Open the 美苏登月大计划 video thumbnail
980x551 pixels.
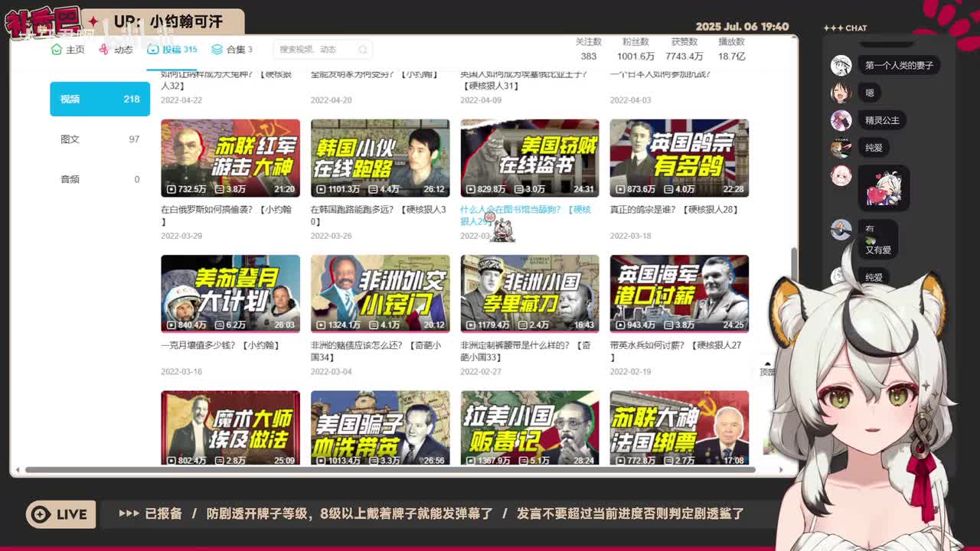click(x=230, y=294)
